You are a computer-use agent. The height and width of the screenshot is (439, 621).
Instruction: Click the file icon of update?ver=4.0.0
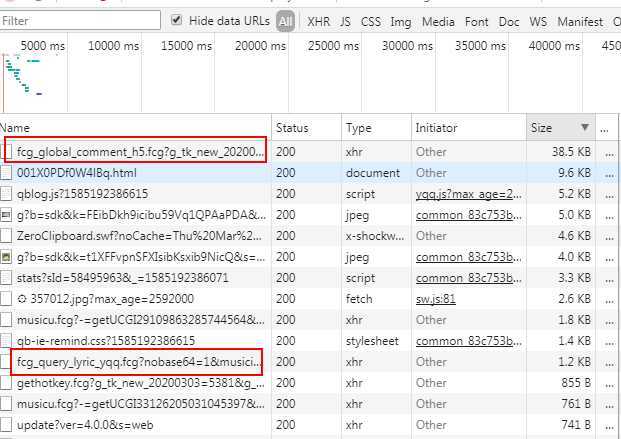tap(6, 425)
